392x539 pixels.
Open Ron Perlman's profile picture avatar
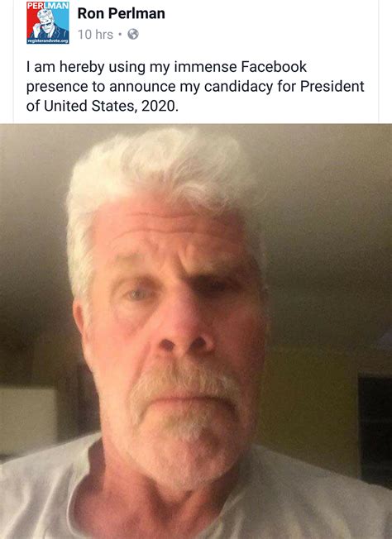(48, 22)
